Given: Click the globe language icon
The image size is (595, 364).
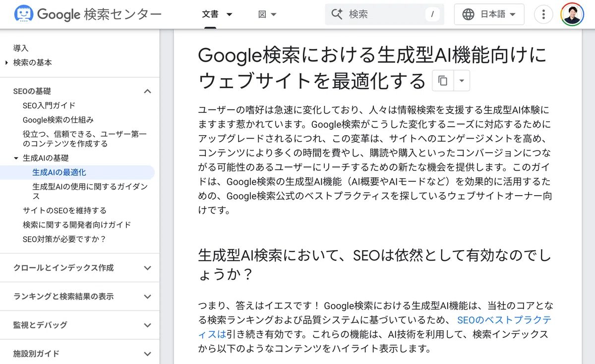Looking at the screenshot, I should [x=468, y=14].
